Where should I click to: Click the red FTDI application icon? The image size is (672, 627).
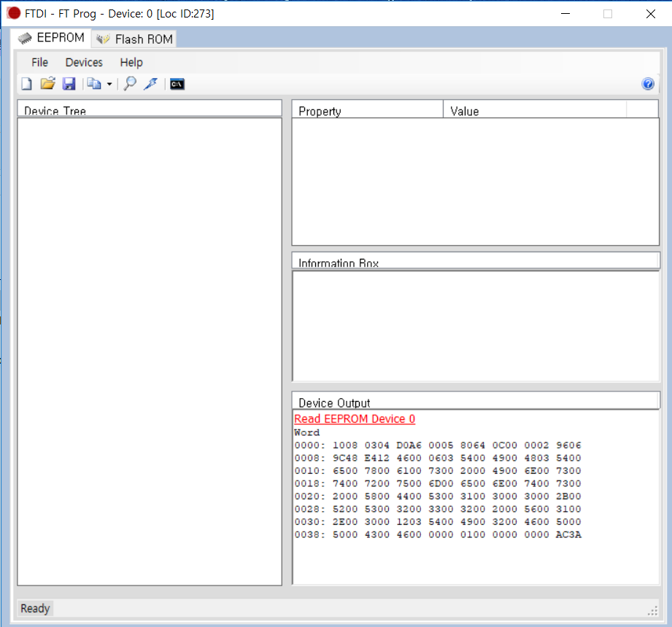coord(14,14)
